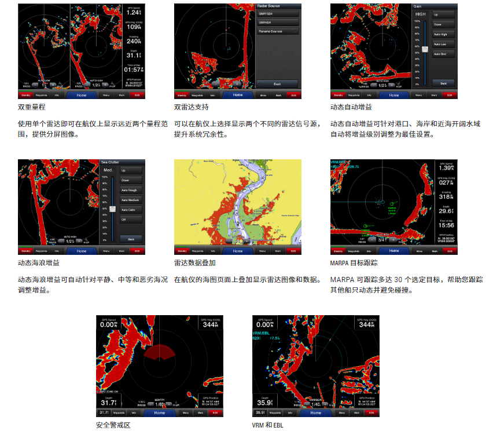
Task: Select GMR1224 in Radar Source panel
Action: point(277,13)
